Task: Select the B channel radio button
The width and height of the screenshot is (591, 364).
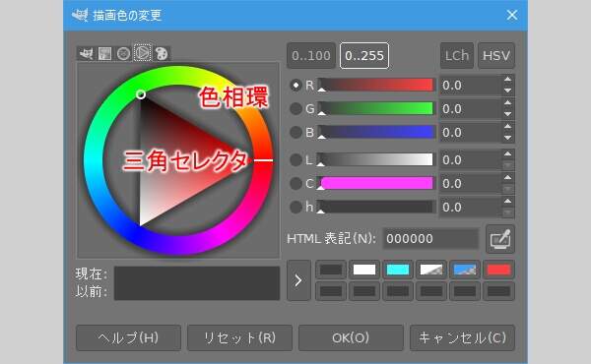Action: [295, 133]
